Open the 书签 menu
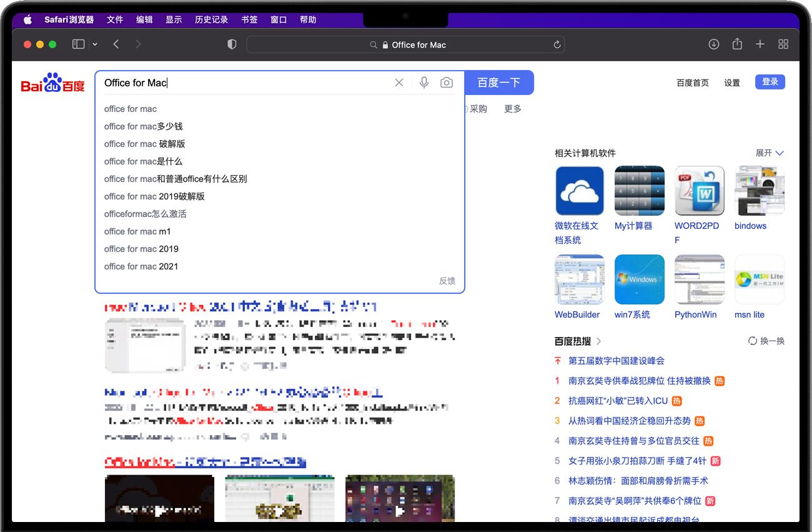The width and height of the screenshot is (812, 532). (249, 20)
